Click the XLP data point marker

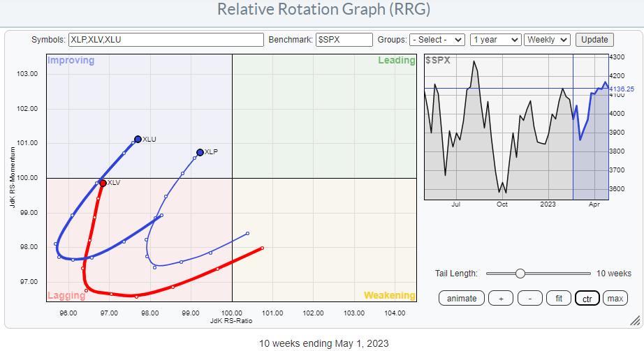tap(200, 152)
